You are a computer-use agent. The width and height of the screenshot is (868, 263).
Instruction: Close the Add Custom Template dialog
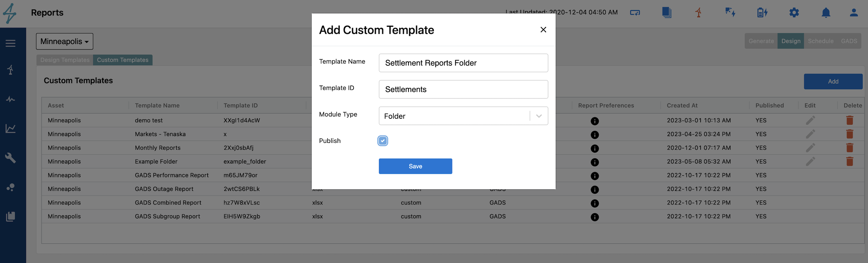543,30
